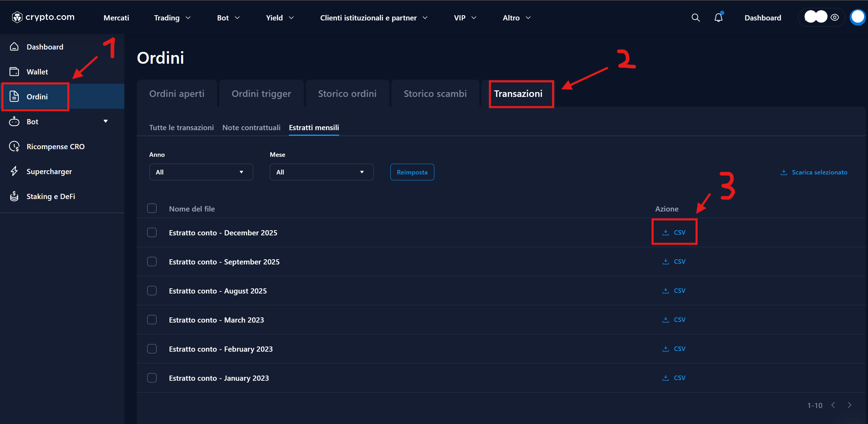Click Scarica selezionato download link
Screen dimensions: 868x424
(814, 172)
